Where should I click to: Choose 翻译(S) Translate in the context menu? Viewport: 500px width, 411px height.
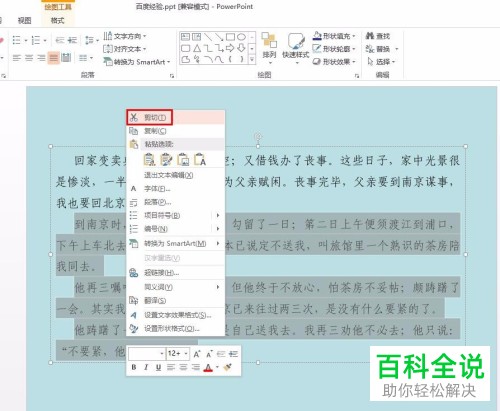[x=175, y=301]
